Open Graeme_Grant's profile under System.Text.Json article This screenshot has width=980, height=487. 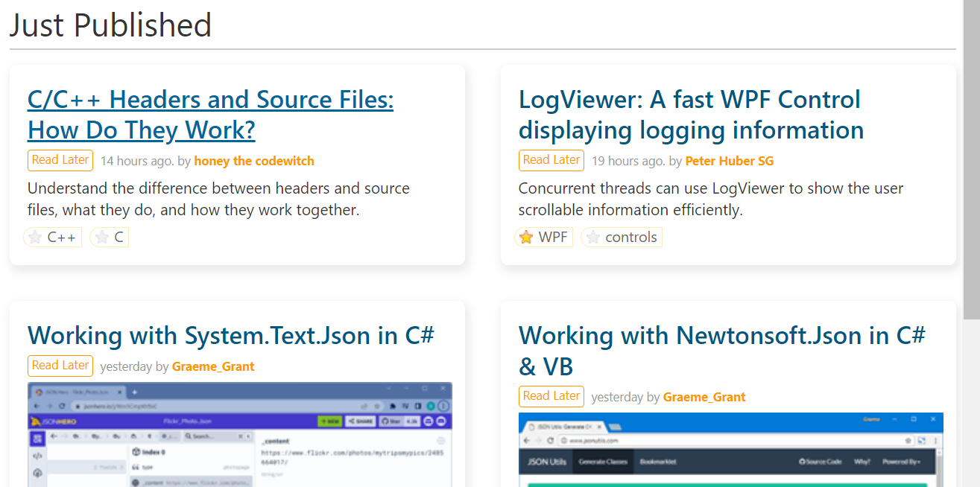[213, 366]
